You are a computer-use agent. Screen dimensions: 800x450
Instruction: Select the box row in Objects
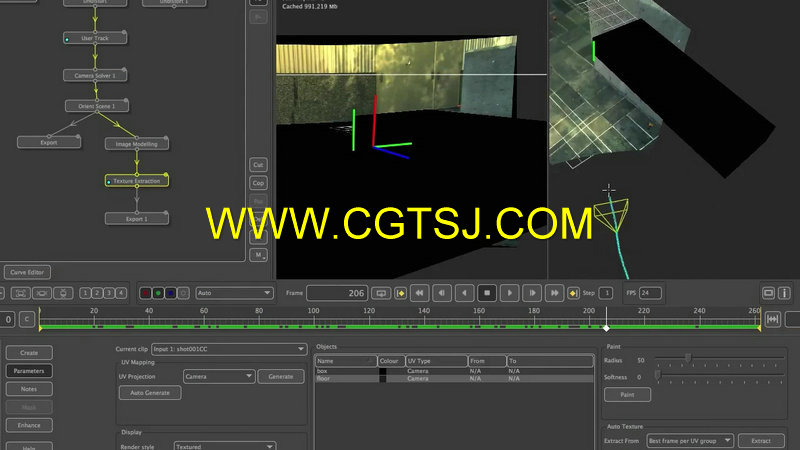point(454,371)
